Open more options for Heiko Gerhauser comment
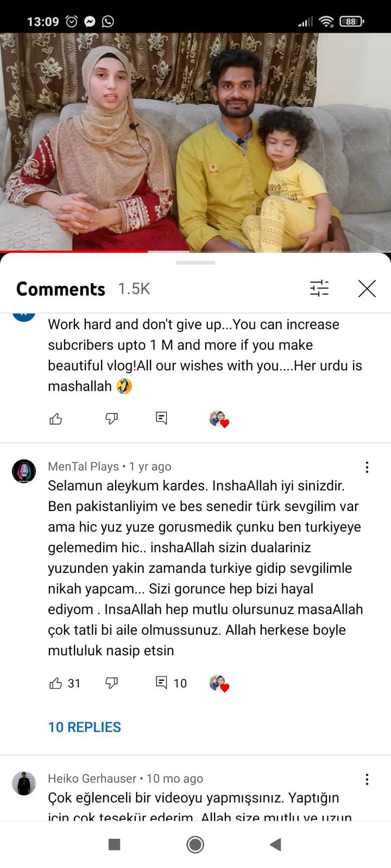This screenshot has width=391, height=868. [x=367, y=780]
